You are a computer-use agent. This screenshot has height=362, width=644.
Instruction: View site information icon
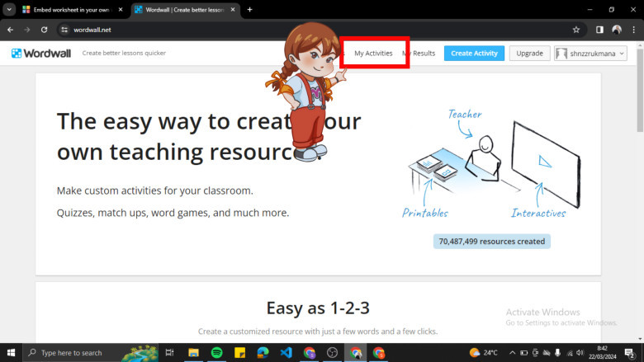pos(64,30)
